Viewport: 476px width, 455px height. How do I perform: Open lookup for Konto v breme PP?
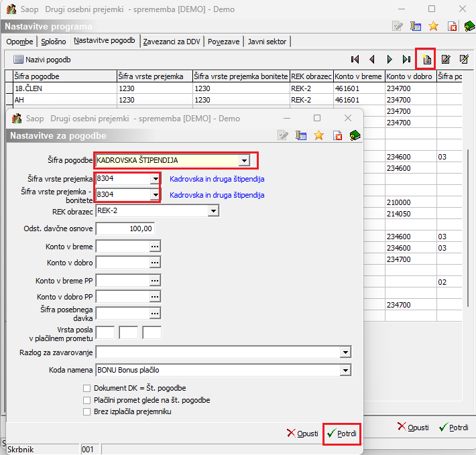(155, 281)
